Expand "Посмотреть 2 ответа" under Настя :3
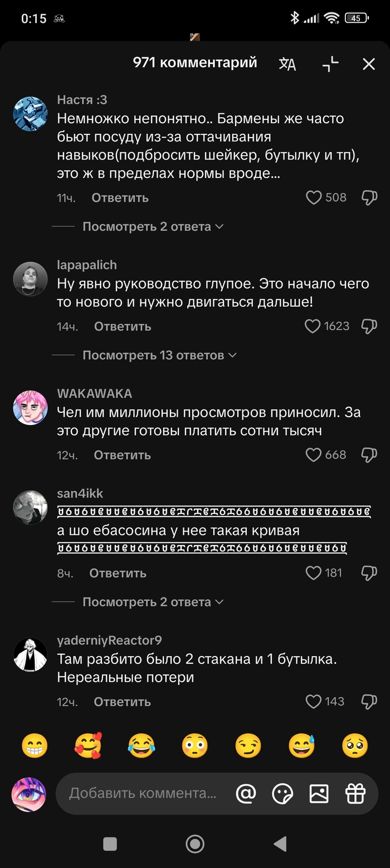This screenshot has height=868, width=390. (x=153, y=226)
